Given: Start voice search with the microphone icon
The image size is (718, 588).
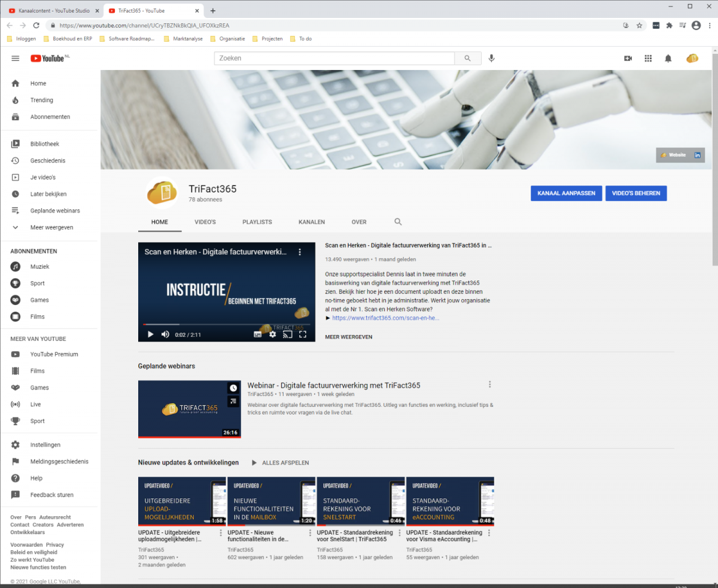Looking at the screenshot, I should 492,58.
